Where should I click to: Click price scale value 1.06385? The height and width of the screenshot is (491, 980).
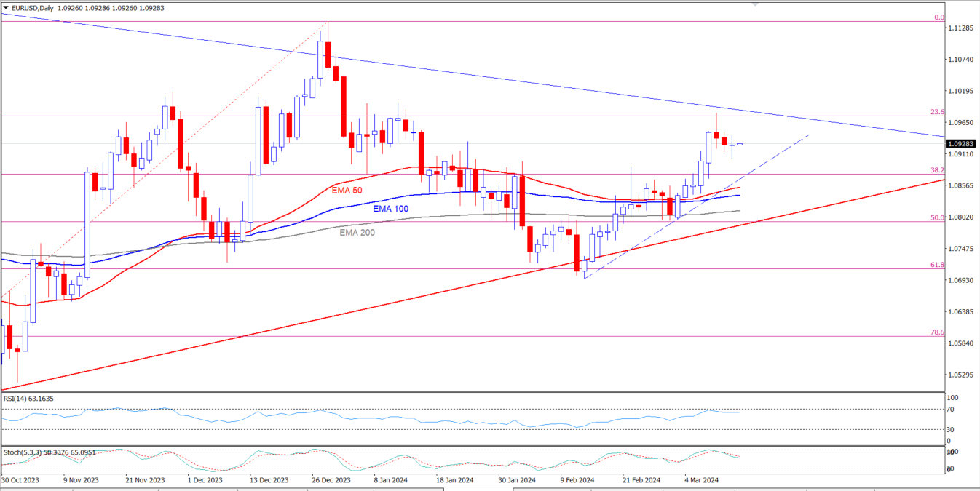point(962,313)
